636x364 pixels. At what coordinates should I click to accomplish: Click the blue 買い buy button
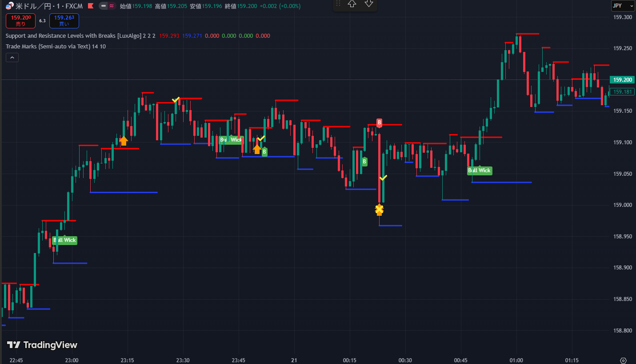tap(64, 20)
